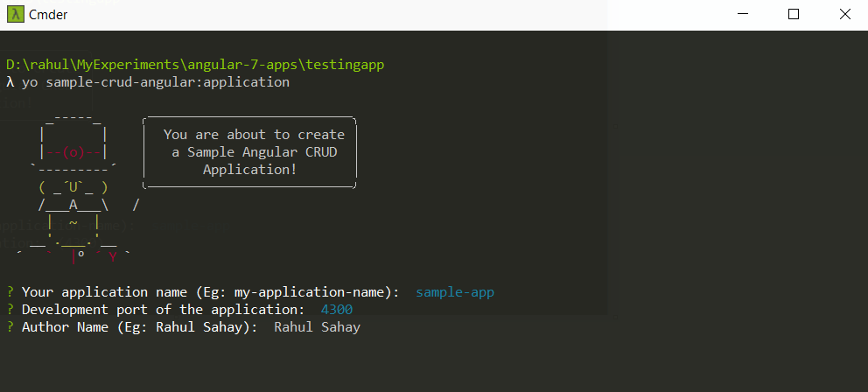Viewport: 868px width, 392px height.
Task: Click the 'Author Name (Eg: Rahul Sahay)' prompt
Action: click(139, 327)
